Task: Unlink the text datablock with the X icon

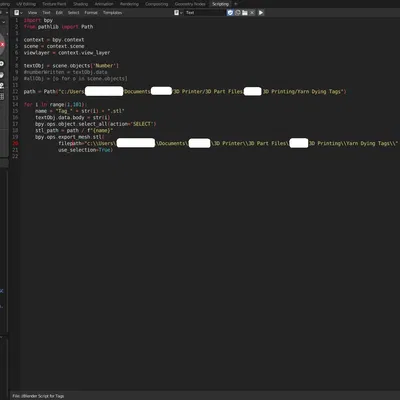Action: click(x=252, y=13)
